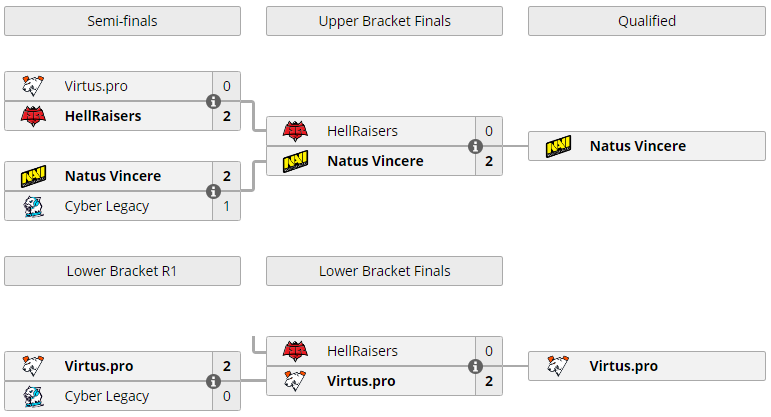Open info icon for Natus Vincere vs Cyber Legacy

[213, 191]
